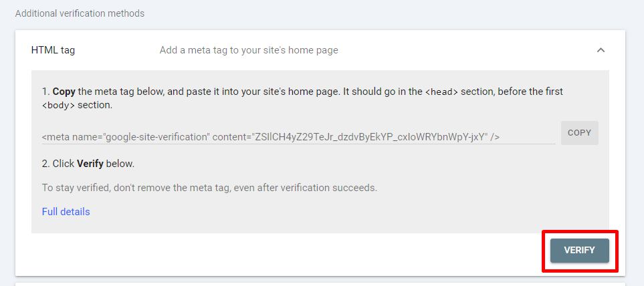The width and height of the screenshot is (644, 286).
Task: Click the <head> code snippet
Action: coord(441,92)
